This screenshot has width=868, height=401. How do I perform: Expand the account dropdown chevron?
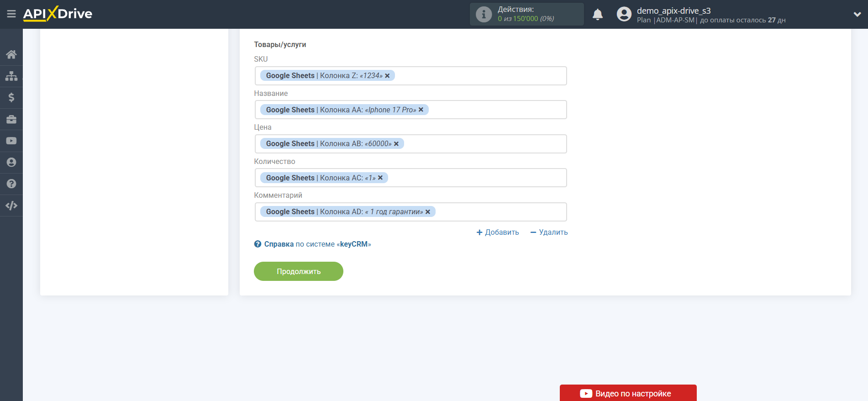857,14
